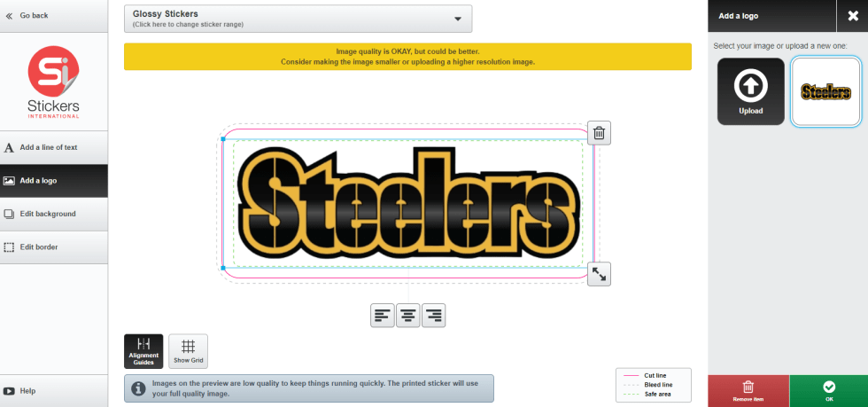Click the yellow image quality warning banner
868x407 pixels.
tap(407, 57)
